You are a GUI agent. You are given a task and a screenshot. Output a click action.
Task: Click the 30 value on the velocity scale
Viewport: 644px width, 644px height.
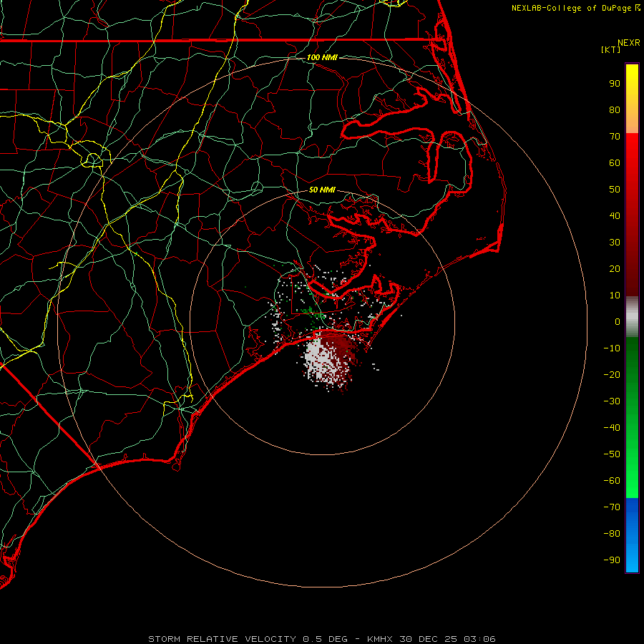click(x=615, y=243)
